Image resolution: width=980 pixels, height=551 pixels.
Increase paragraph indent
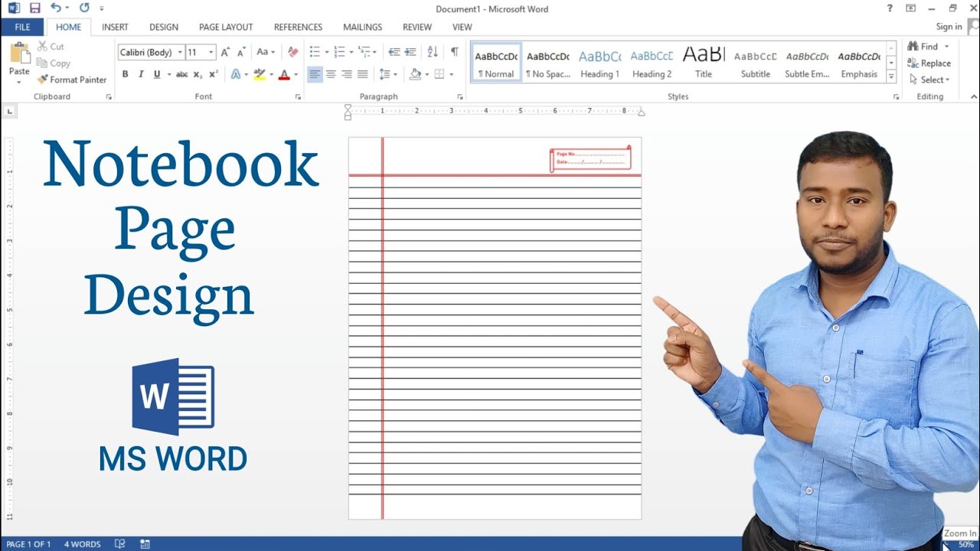tap(410, 52)
